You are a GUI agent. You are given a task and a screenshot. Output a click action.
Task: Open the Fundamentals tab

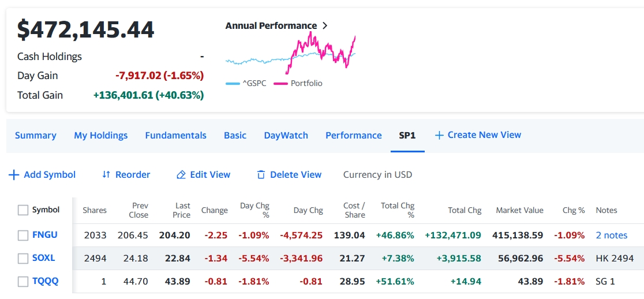[x=175, y=136]
